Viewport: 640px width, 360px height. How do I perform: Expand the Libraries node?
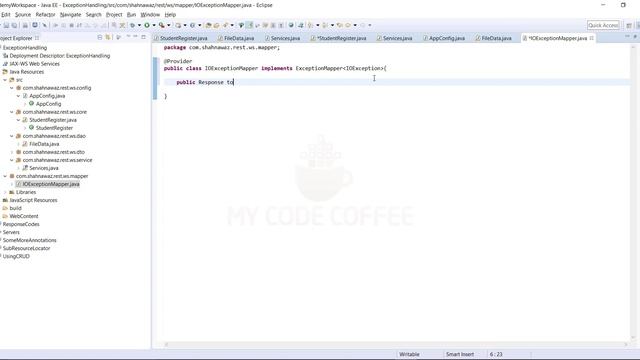click(5, 192)
